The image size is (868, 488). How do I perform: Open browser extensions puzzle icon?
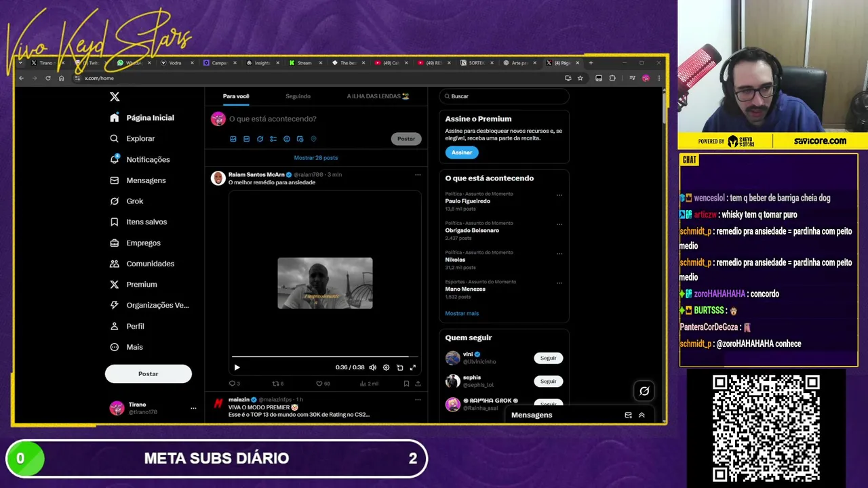(612, 78)
